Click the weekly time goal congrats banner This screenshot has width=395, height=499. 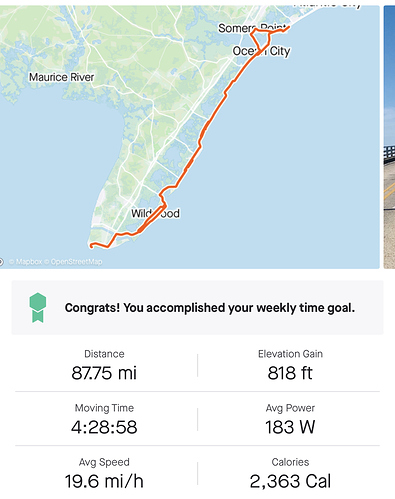[197, 308]
